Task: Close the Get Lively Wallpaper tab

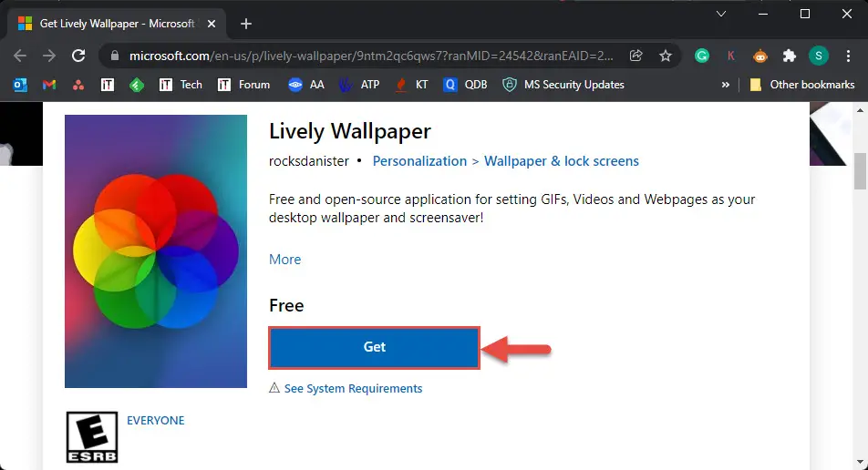Action: click(x=212, y=24)
